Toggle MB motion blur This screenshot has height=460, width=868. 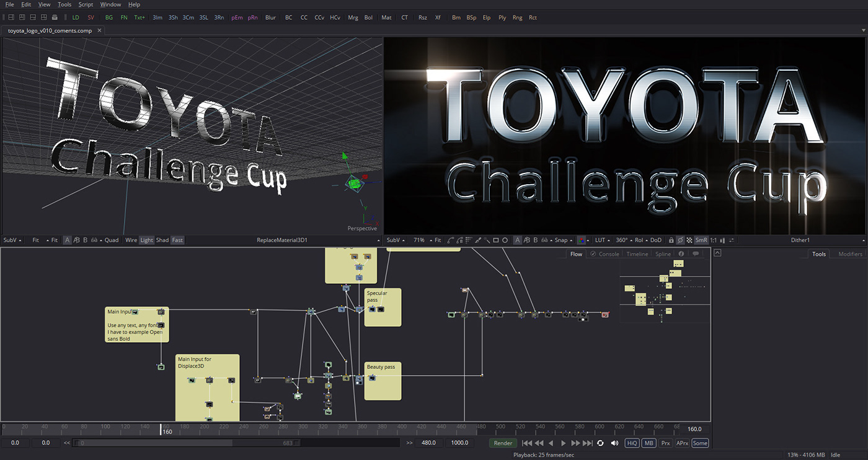tap(649, 443)
